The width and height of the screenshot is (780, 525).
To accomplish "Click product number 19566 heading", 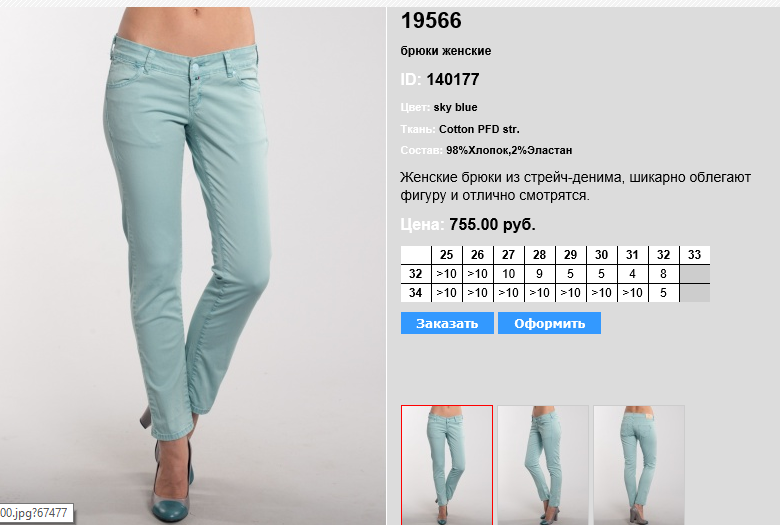I will pos(431,20).
